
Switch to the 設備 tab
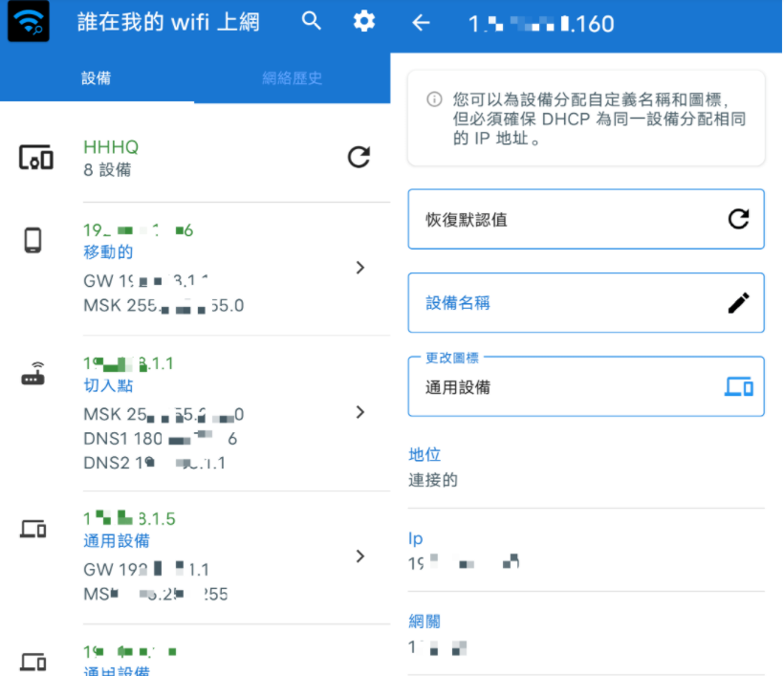tap(96, 77)
